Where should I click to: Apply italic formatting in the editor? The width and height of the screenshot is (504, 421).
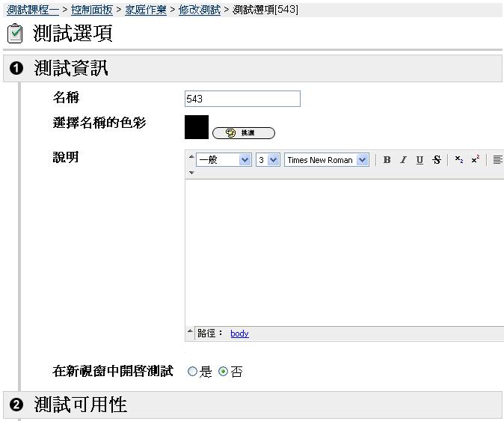403,160
